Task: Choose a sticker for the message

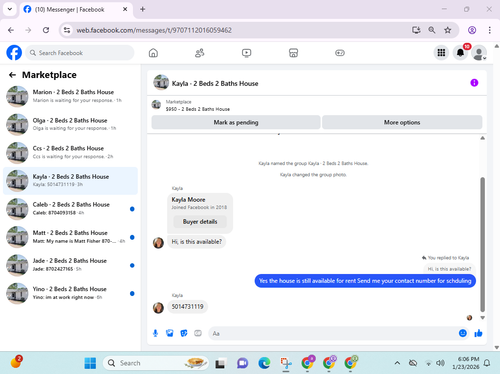Action: tap(184, 333)
